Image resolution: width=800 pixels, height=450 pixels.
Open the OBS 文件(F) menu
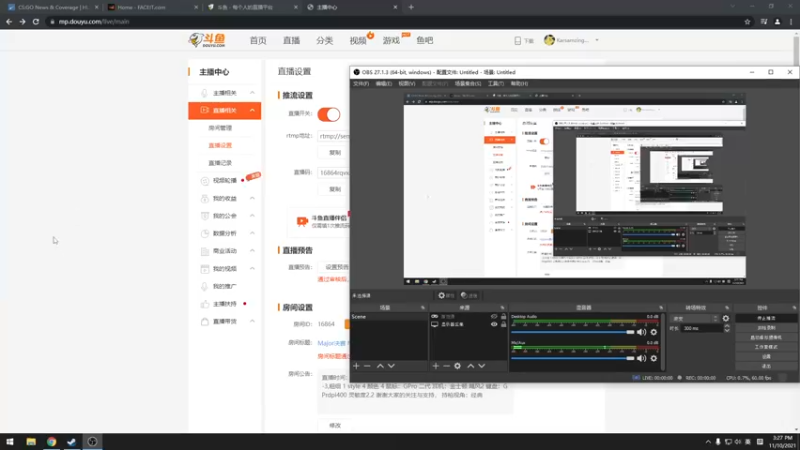[361, 84]
